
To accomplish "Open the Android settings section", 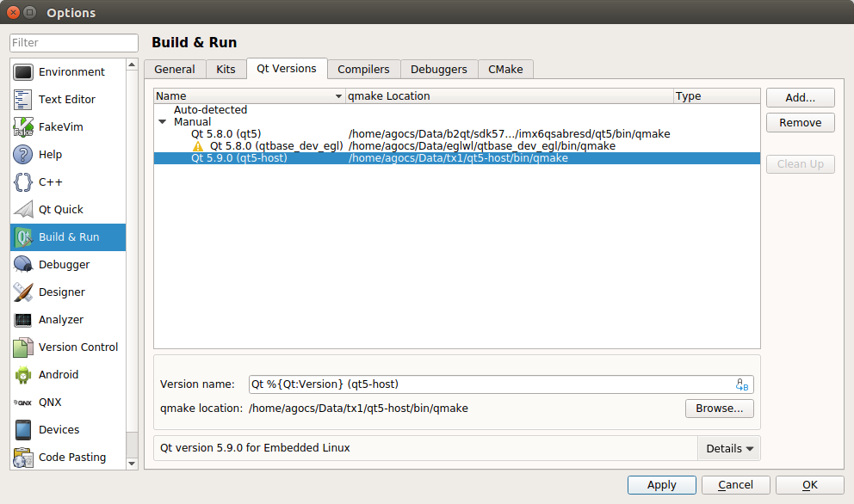I will point(61,374).
